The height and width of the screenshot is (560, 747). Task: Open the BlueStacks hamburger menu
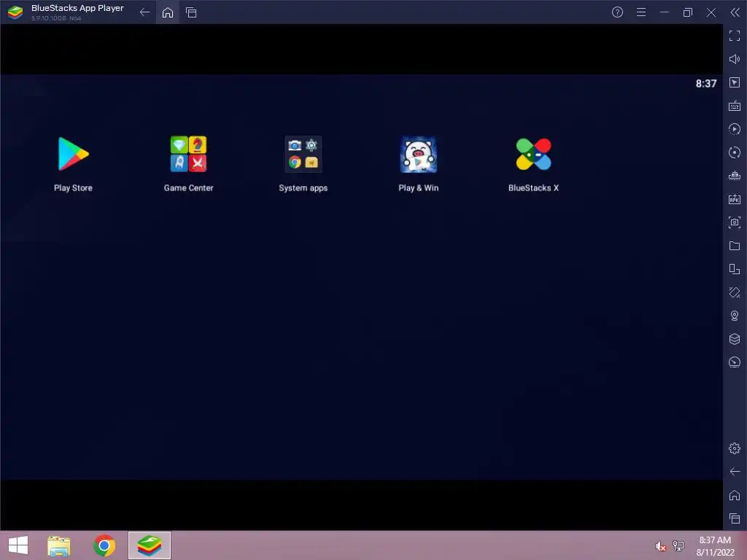click(x=641, y=12)
